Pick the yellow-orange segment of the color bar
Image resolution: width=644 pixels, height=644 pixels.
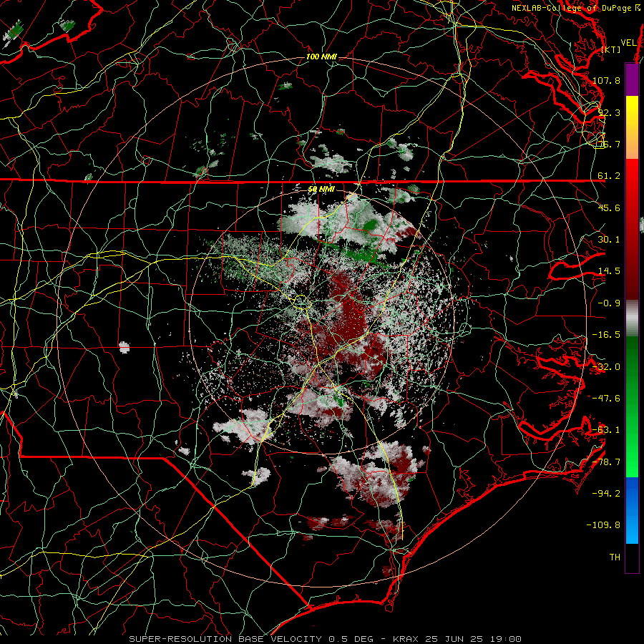(x=632, y=127)
